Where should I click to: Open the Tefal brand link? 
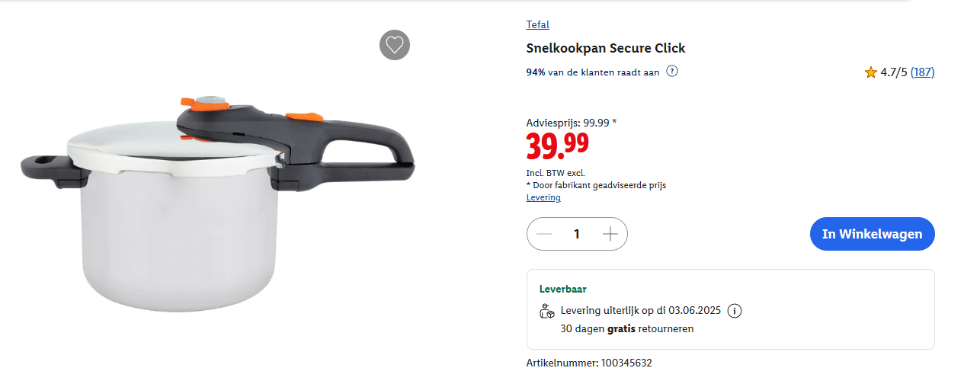pyautogui.click(x=537, y=24)
